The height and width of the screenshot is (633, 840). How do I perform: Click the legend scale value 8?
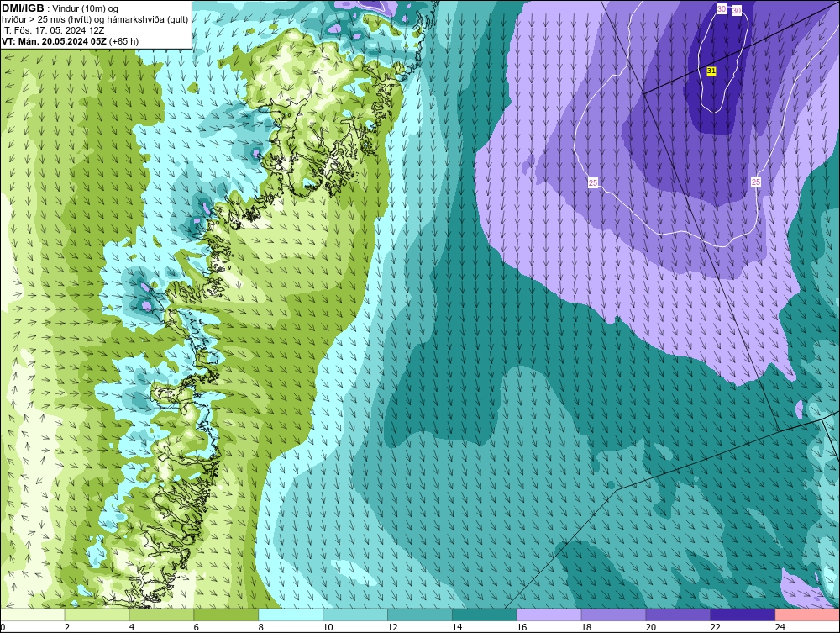tap(261, 627)
